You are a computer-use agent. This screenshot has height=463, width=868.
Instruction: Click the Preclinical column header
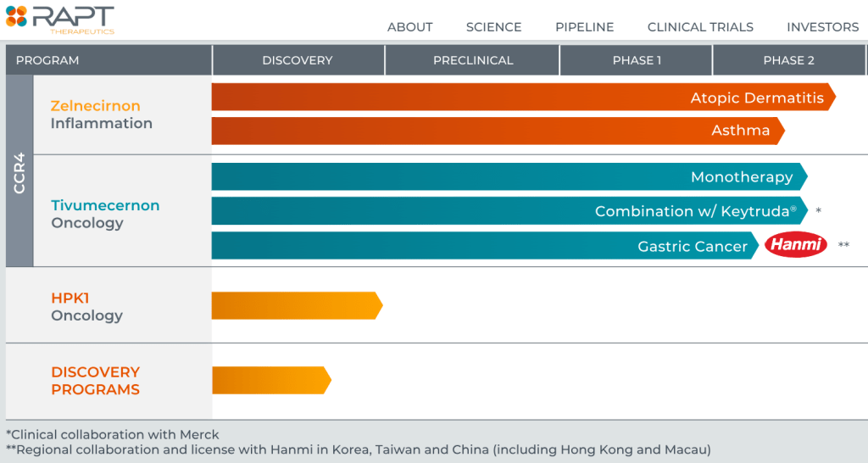pos(473,60)
